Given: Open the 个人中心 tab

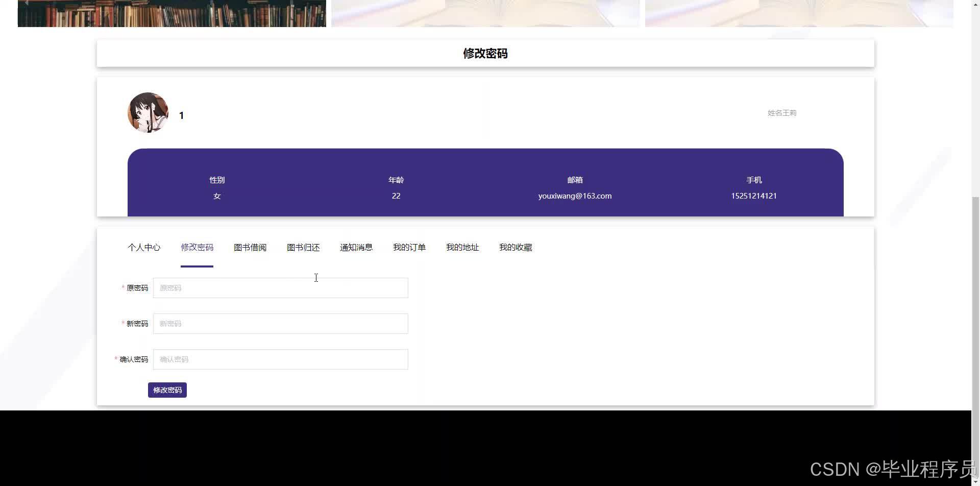Looking at the screenshot, I should pos(144,248).
